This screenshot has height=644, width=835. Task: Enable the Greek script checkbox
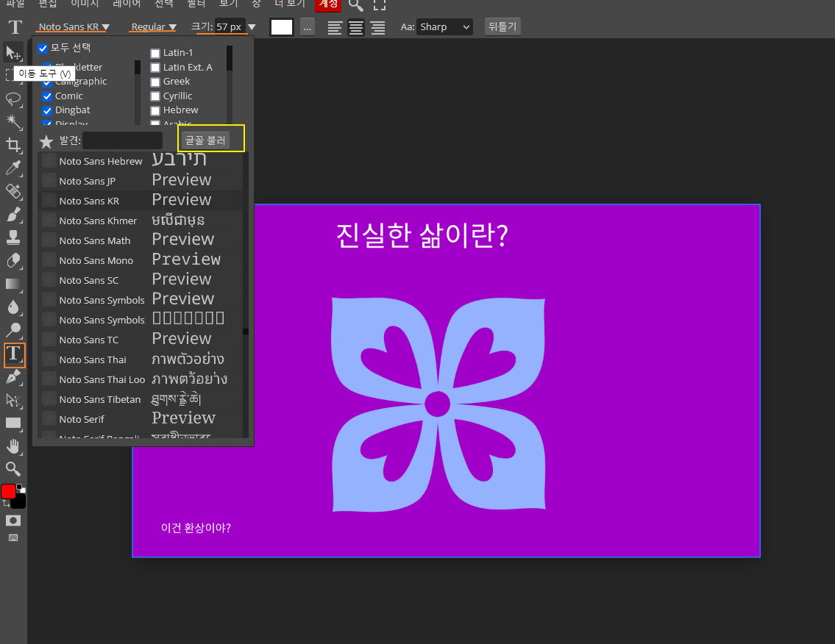tap(154, 81)
